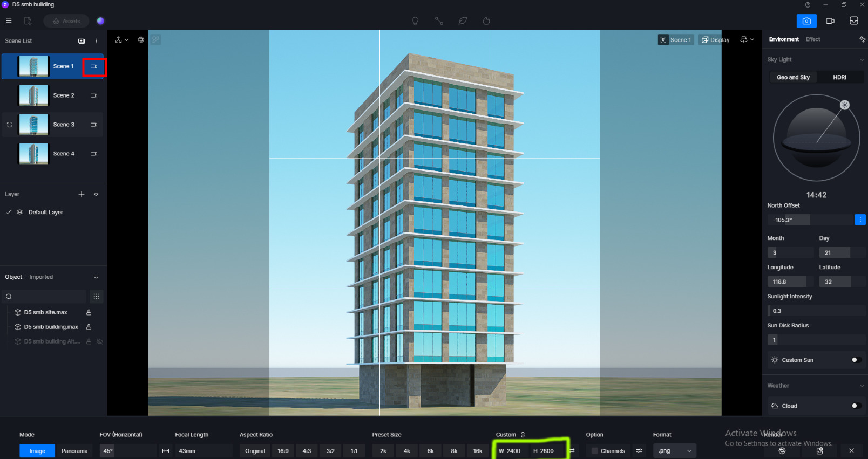This screenshot has width=868, height=459.
Task: Open the render queue tray icon
Action: click(854, 21)
